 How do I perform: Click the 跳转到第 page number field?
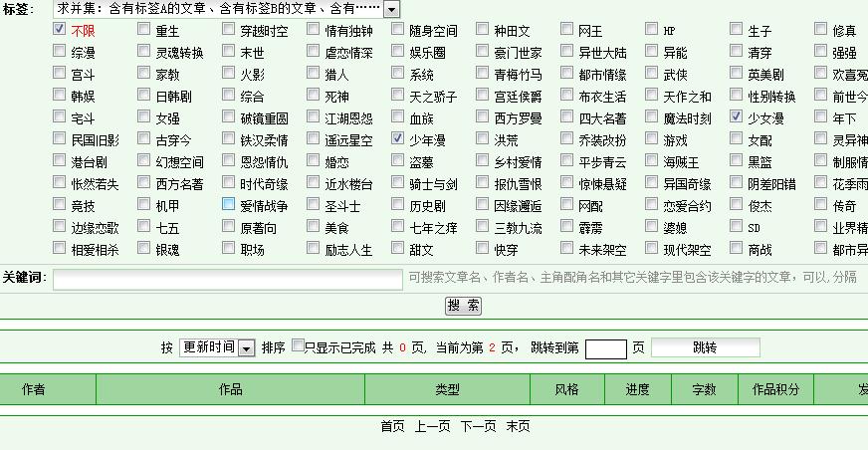point(605,348)
